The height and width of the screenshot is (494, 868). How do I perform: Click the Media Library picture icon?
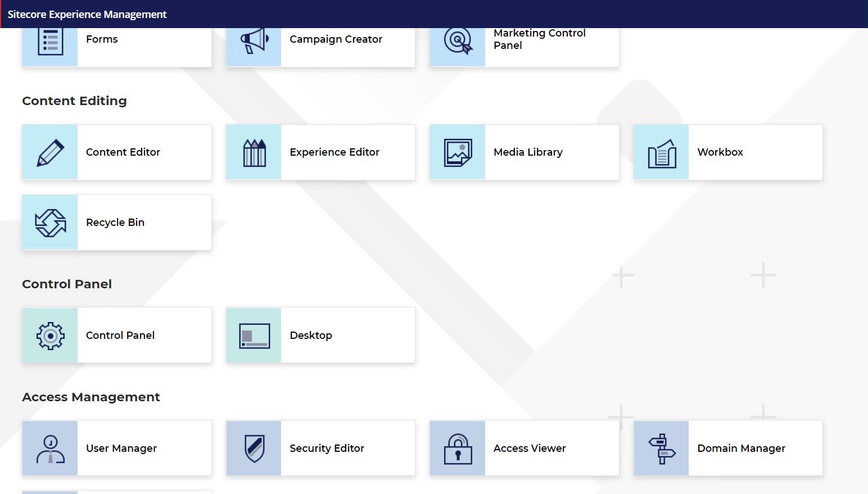[x=458, y=152]
